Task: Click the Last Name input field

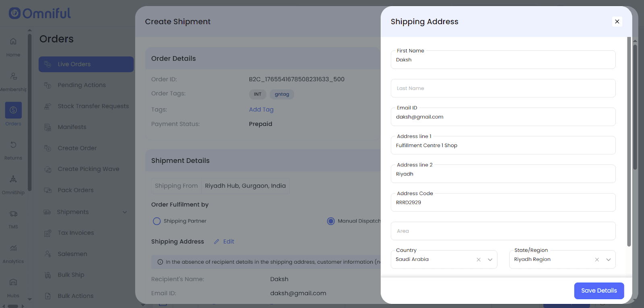Action: tap(503, 88)
